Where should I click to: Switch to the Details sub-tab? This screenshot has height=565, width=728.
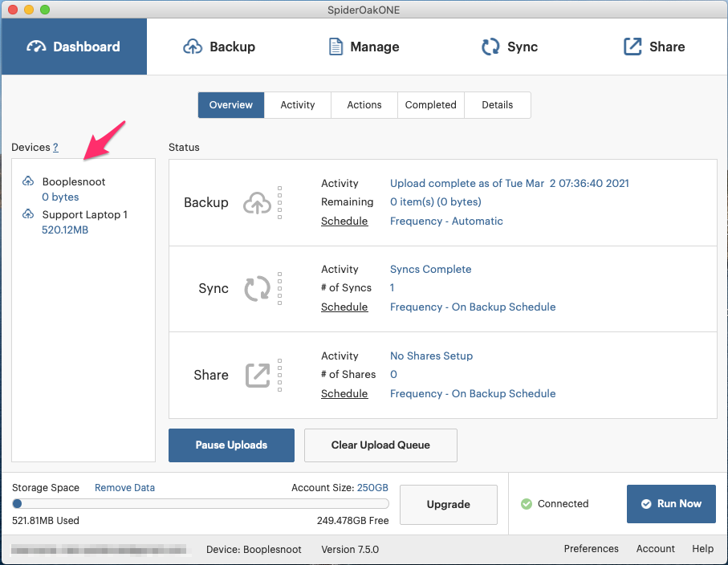pos(498,105)
